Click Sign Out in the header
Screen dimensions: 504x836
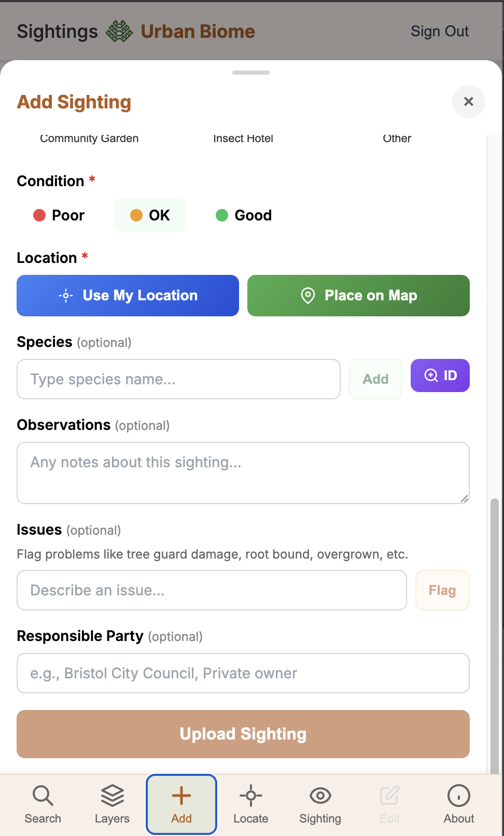tap(439, 31)
